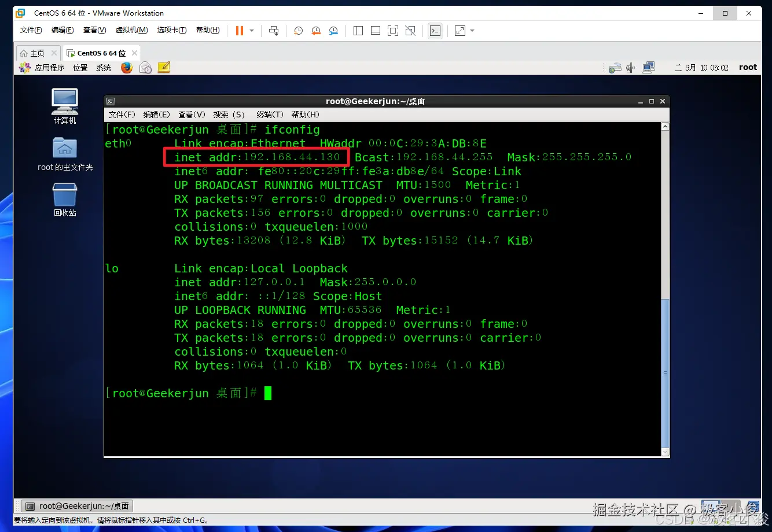Image resolution: width=772 pixels, height=532 pixels.
Task: Open the root user menu in the panel
Action: click(748, 68)
